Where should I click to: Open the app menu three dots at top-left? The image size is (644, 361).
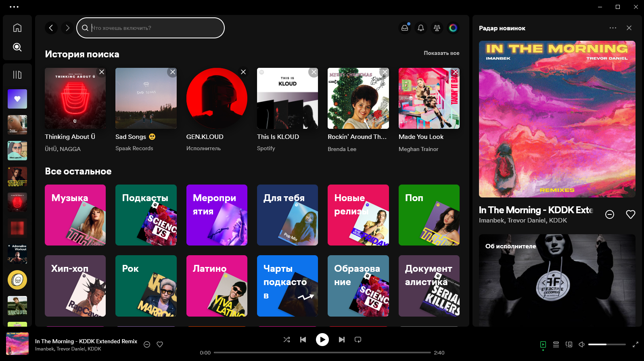(14, 7)
